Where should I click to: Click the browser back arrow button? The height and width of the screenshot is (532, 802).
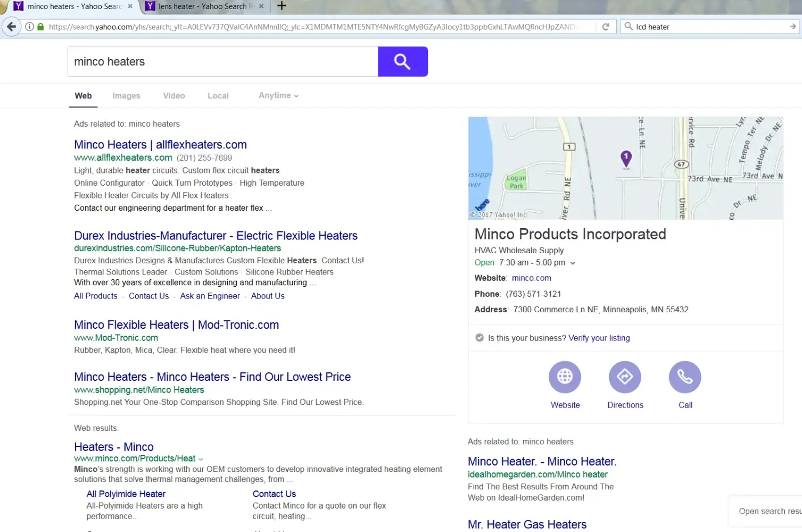[11, 27]
